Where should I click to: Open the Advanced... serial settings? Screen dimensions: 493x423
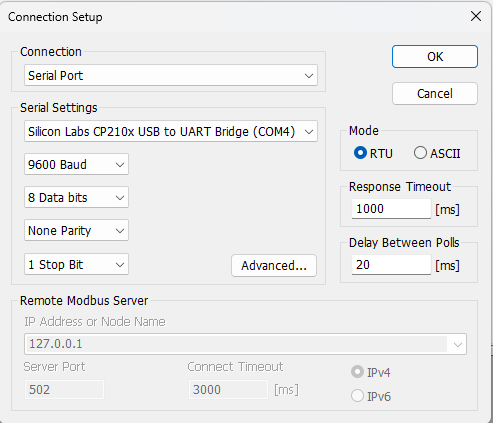click(x=274, y=266)
